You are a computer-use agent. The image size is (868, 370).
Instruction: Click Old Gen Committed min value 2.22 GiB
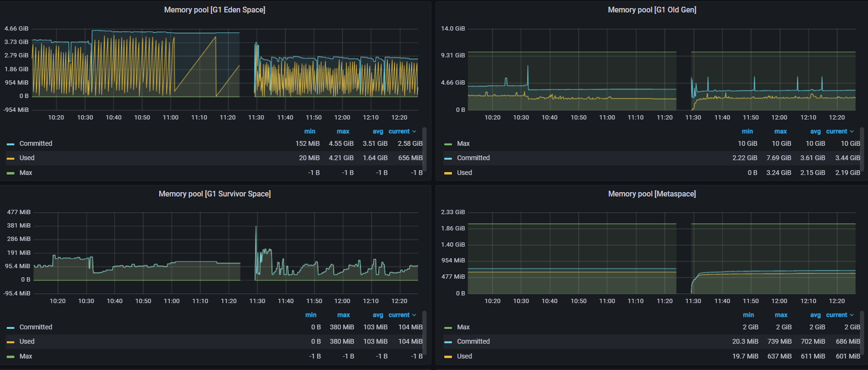coord(745,158)
